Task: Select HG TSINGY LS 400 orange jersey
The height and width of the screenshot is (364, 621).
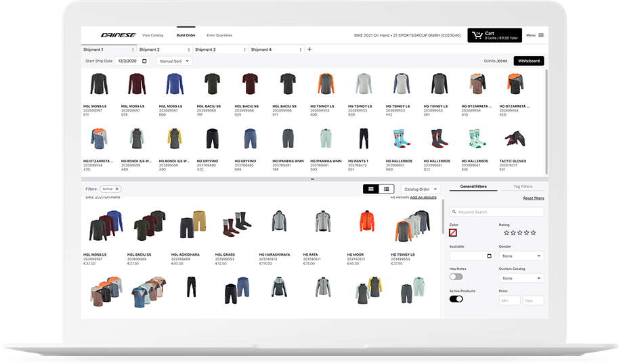Action: pos(326,83)
